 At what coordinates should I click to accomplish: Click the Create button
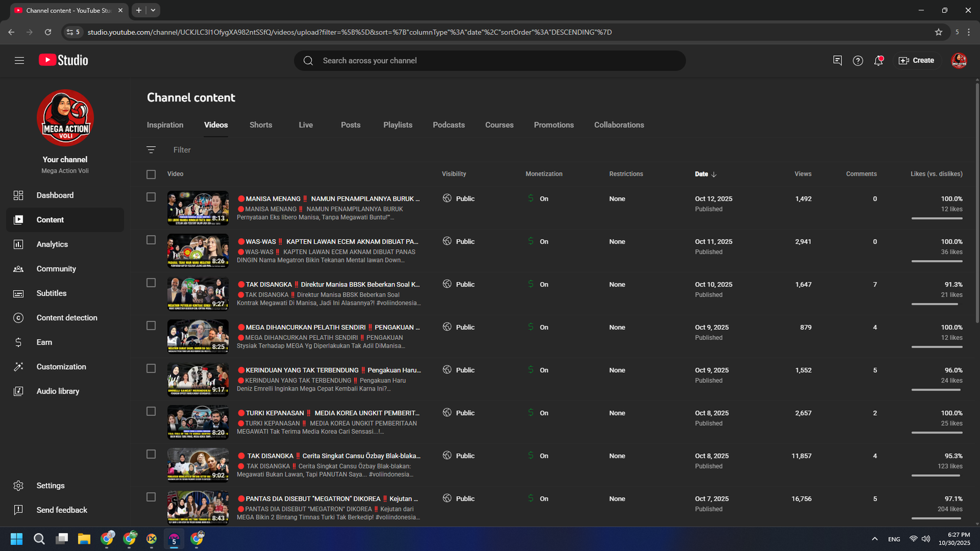click(x=916, y=61)
